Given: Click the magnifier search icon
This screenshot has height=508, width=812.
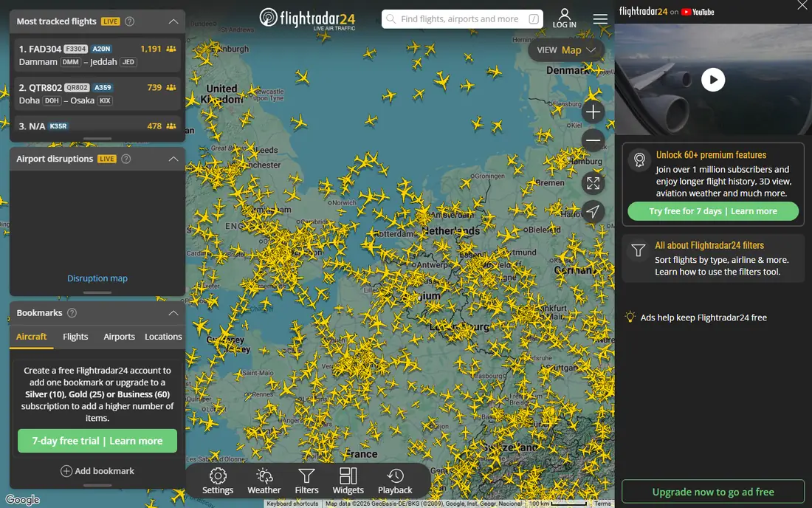Looking at the screenshot, I should tap(391, 19).
